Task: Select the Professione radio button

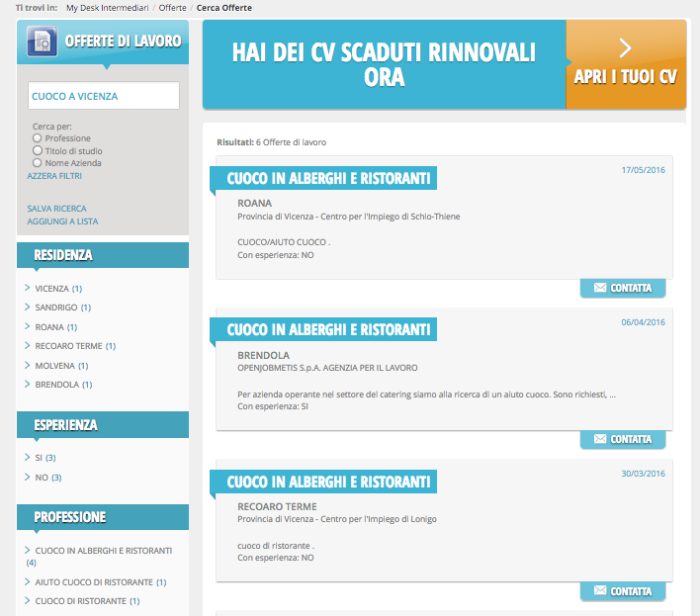Action: pyautogui.click(x=38, y=138)
